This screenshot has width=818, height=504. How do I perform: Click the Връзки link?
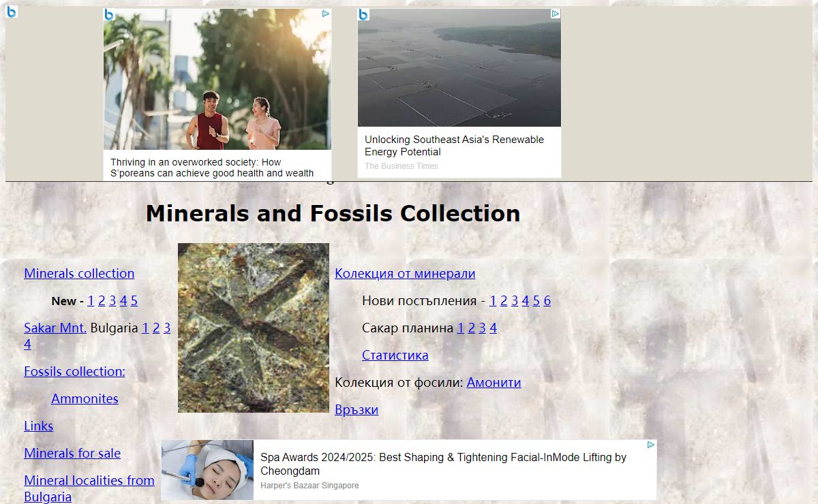click(x=357, y=409)
